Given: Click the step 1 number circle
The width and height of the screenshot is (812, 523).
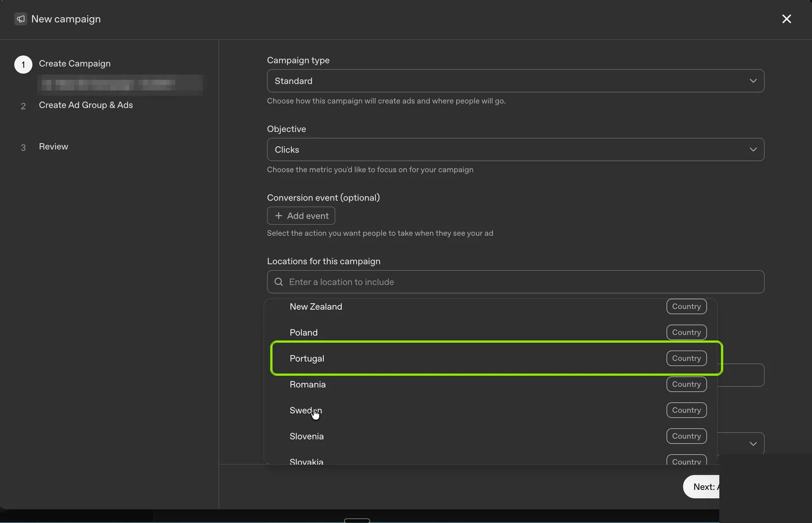Looking at the screenshot, I should point(23,64).
